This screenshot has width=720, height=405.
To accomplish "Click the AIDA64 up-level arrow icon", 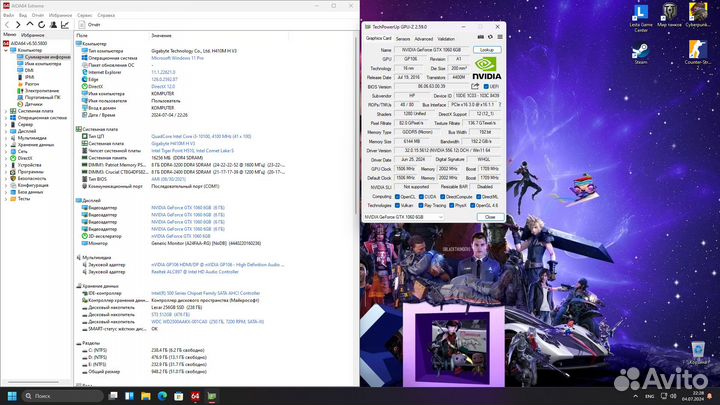I will (x=30, y=24).
